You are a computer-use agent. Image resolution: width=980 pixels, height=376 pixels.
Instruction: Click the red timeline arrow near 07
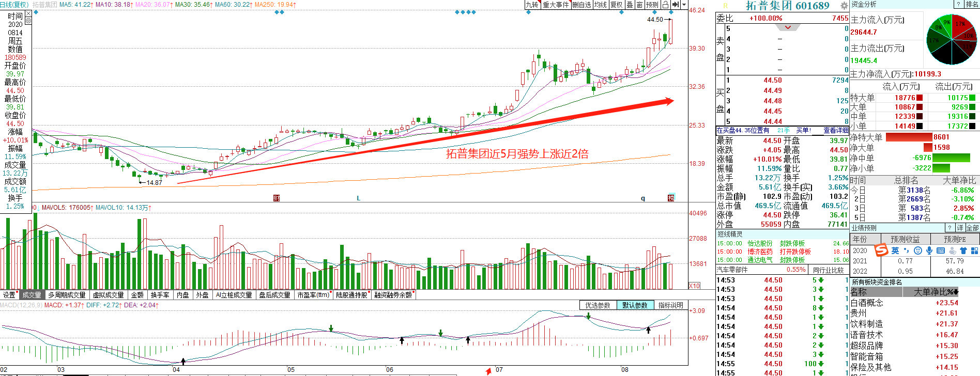[488, 371]
